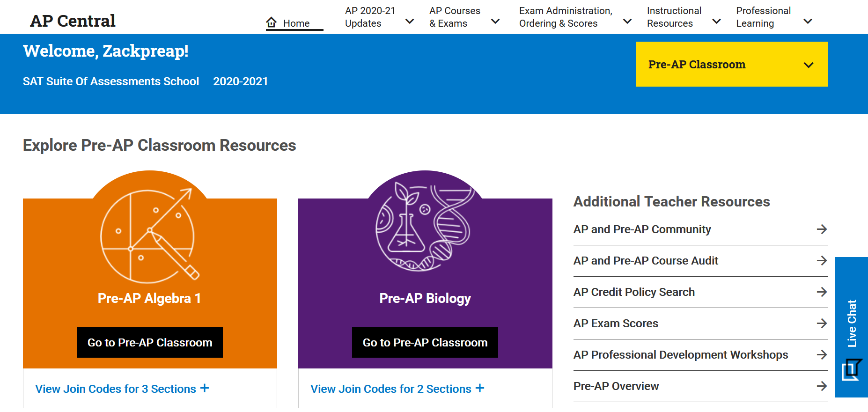Expand View Join Codes for 2 Sections

coord(397,389)
